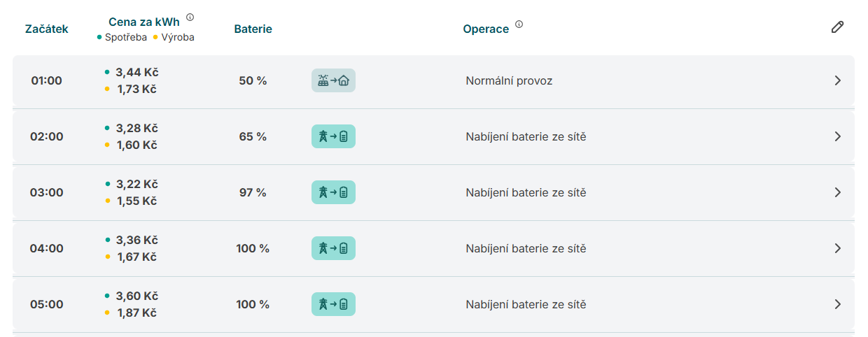Click the Baterie column header
Screen dimensions: 868x337
pos(253,29)
